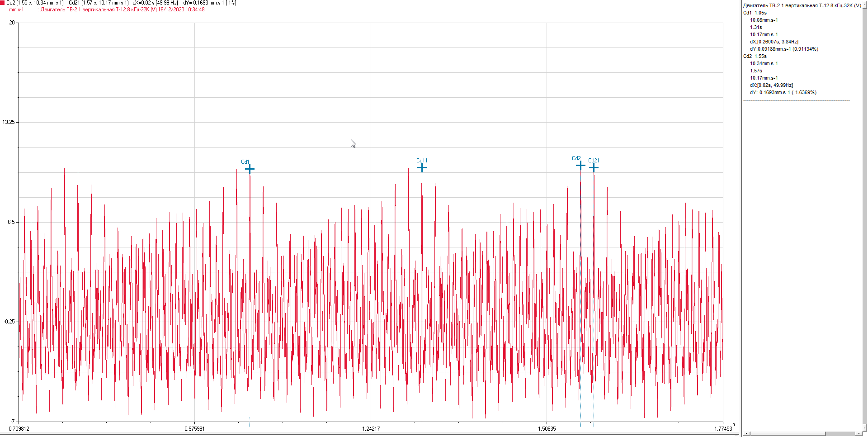This screenshot has height=437, width=868.
Task: Select the 'dX:[0.26007s, 3.84Hz]' row
Action: 774,42
